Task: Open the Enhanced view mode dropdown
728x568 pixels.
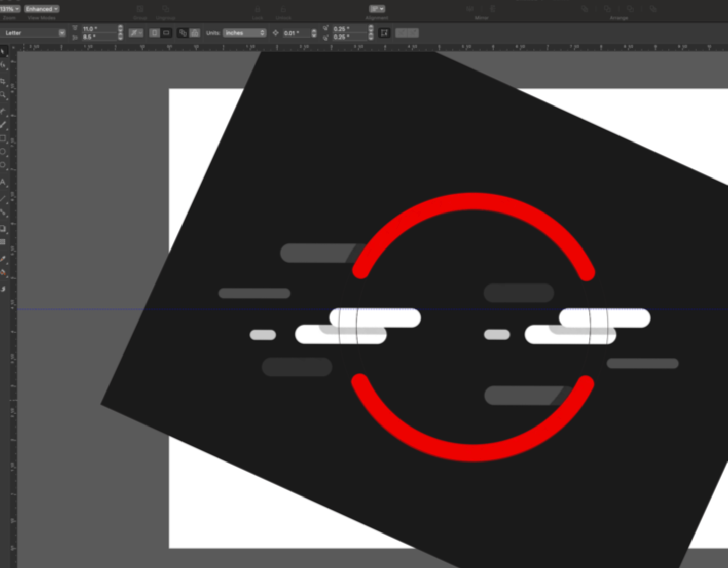Action: click(42, 9)
